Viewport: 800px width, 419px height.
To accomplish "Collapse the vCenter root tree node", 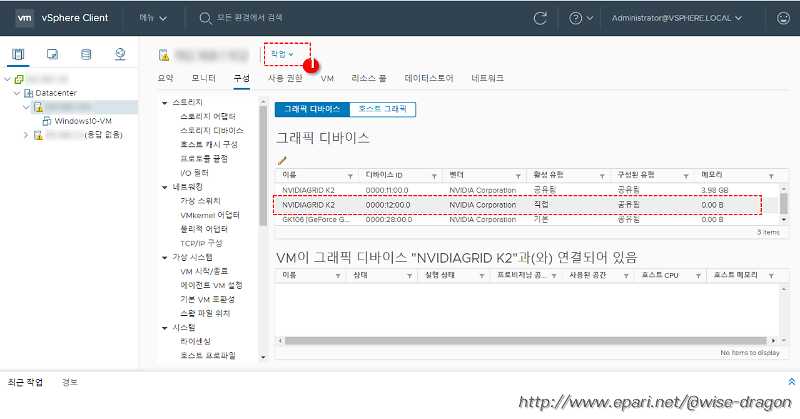I will click(x=7, y=79).
